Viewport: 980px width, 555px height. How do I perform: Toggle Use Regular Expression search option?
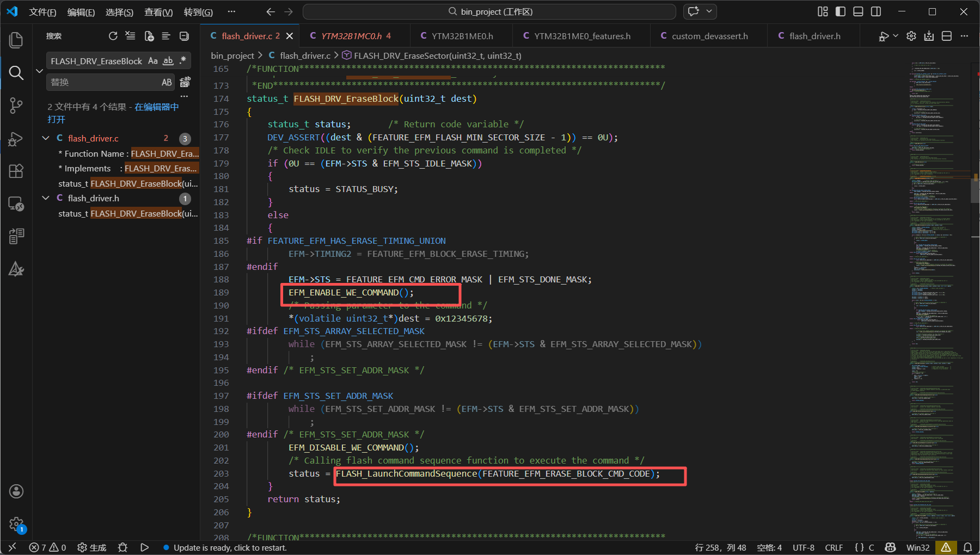click(x=183, y=61)
